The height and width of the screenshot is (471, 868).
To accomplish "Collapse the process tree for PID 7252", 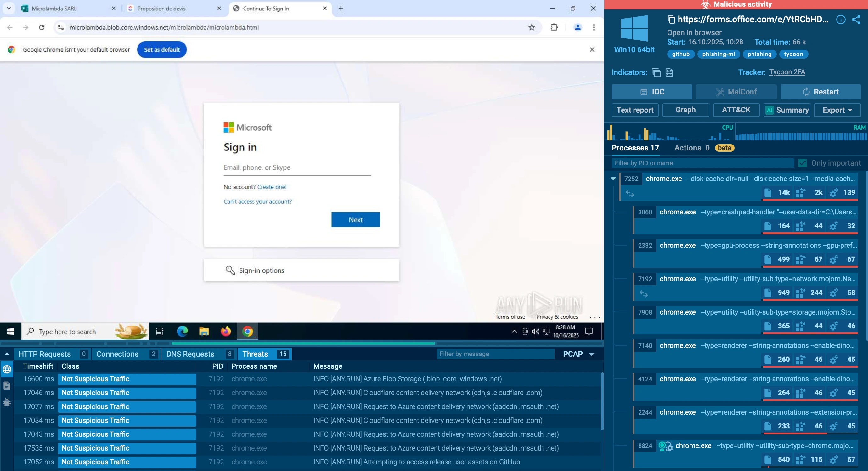I will [x=613, y=179].
